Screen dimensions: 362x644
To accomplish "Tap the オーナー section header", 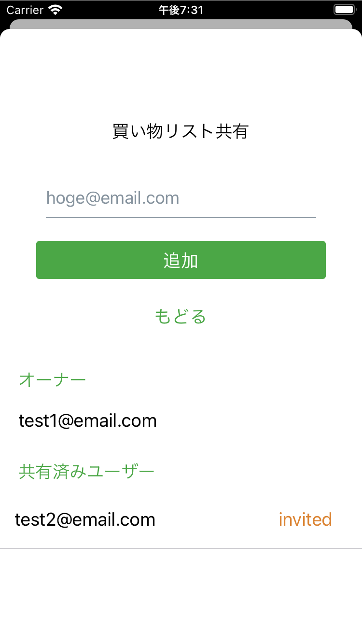I will (53, 379).
